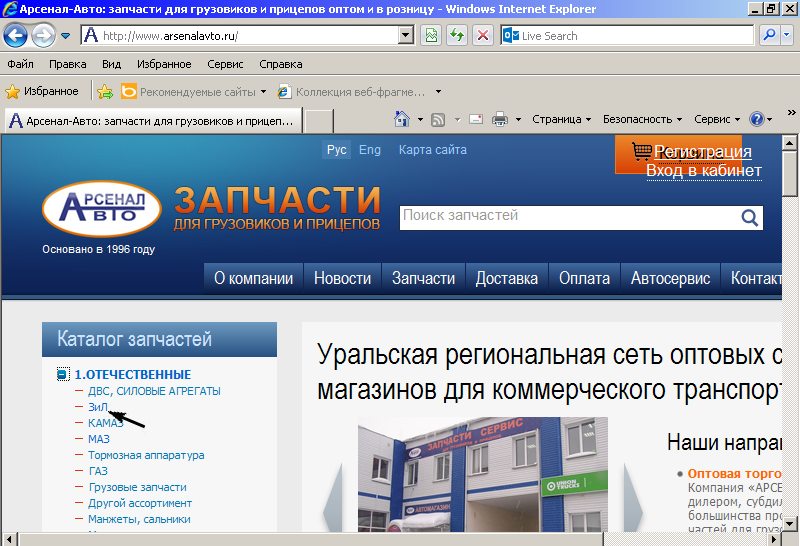Open Грузовые запчасти catalog category

[138, 487]
